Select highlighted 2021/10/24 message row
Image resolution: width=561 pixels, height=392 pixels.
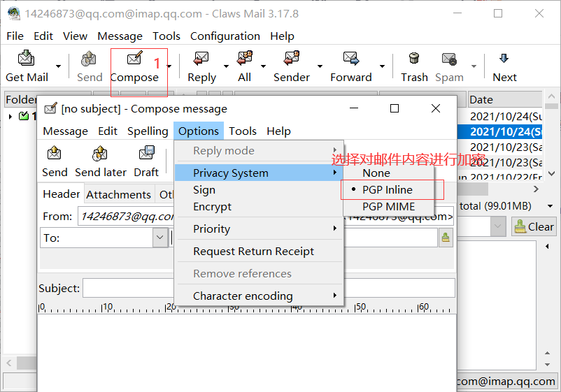point(500,131)
